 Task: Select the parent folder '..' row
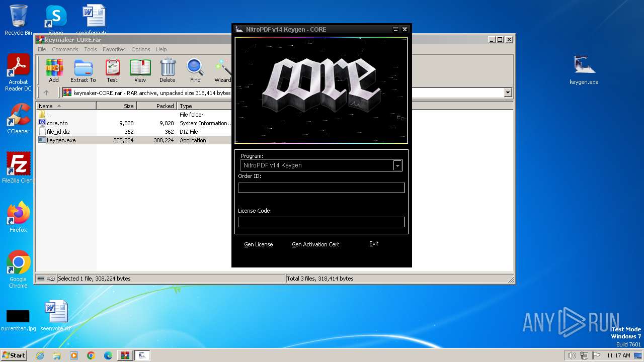click(x=134, y=115)
